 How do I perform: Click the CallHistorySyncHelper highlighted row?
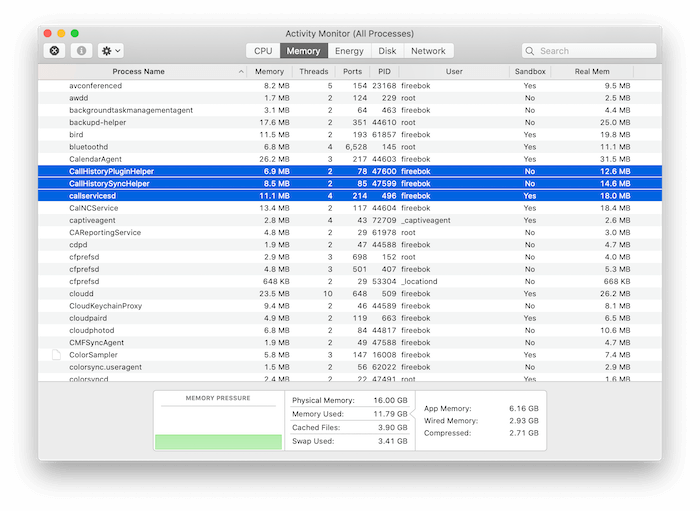pyautogui.click(x=350, y=183)
